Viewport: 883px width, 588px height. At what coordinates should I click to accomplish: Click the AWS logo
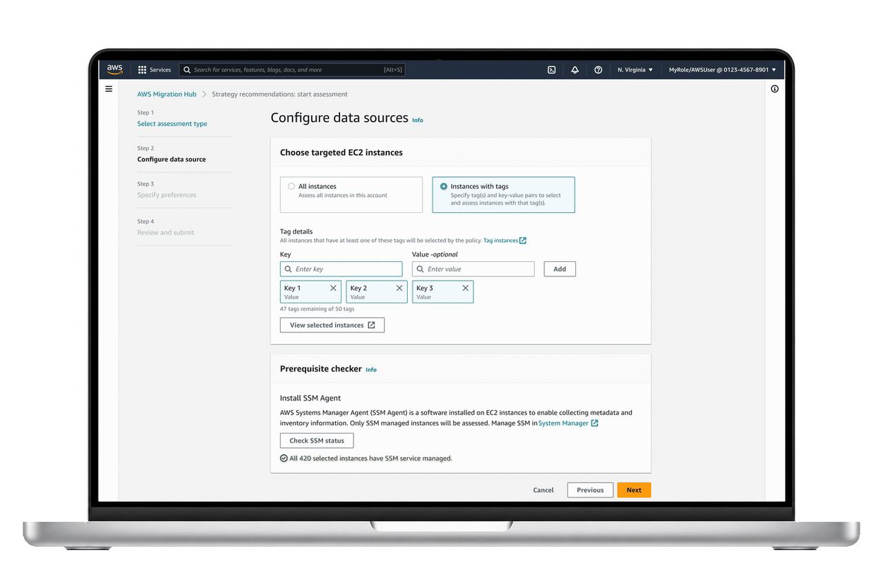click(115, 70)
